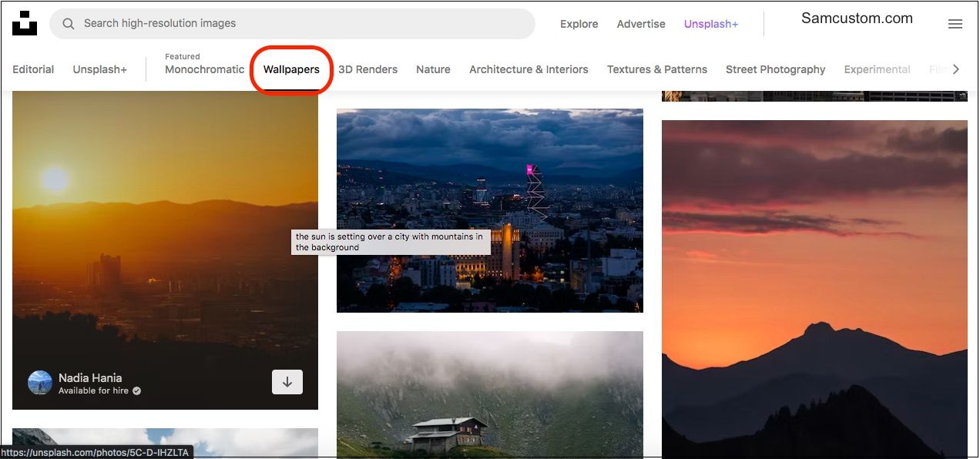980x459 pixels.
Task: Go to the Experimental tab
Action: click(x=878, y=69)
